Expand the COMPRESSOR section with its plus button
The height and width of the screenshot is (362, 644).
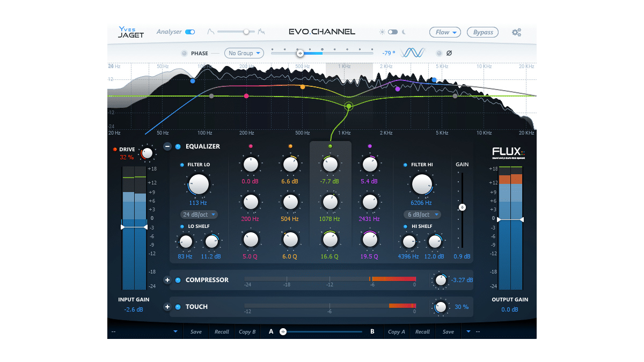click(x=167, y=280)
